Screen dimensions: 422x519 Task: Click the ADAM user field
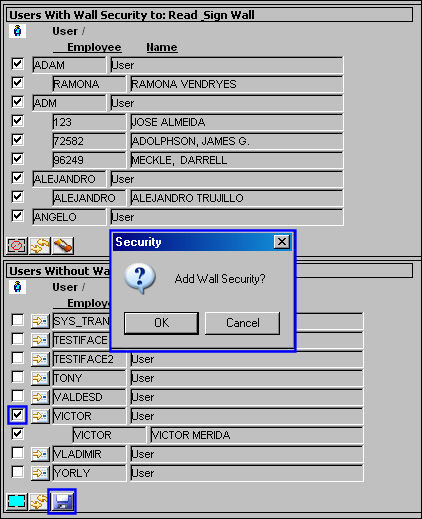(x=69, y=65)
